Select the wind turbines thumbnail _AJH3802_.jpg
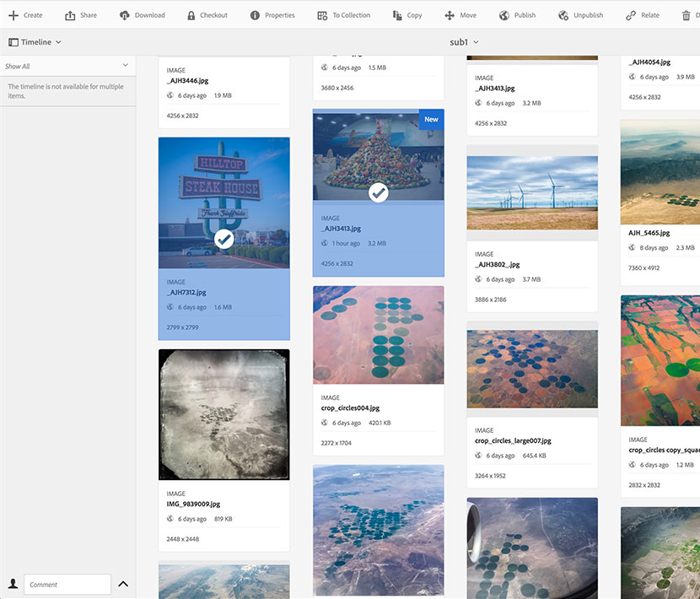This screenshot has width=700, height=599. (x=532, y=192)
